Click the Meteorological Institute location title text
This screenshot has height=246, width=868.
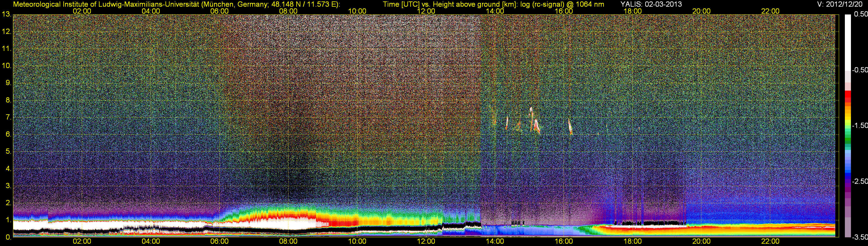point(176,4)
